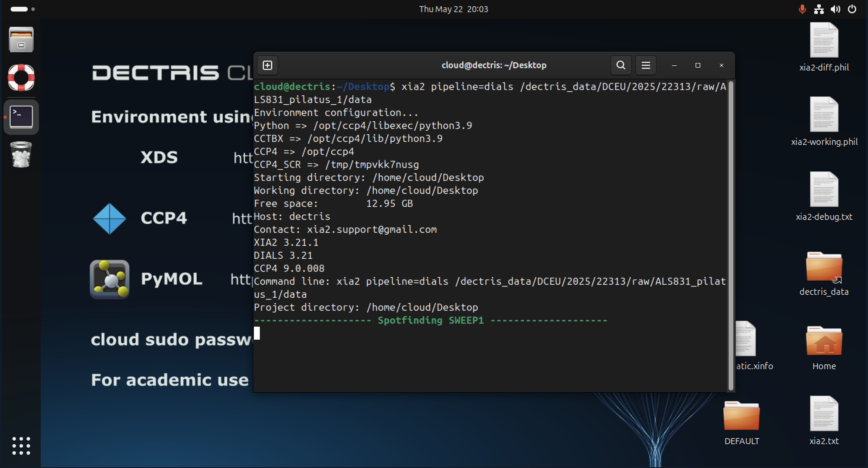This screenshot has width=868, height=468.
Task: Click 'Contact: xia2.support@gmail.com' line in terminal
Action: 345,229
